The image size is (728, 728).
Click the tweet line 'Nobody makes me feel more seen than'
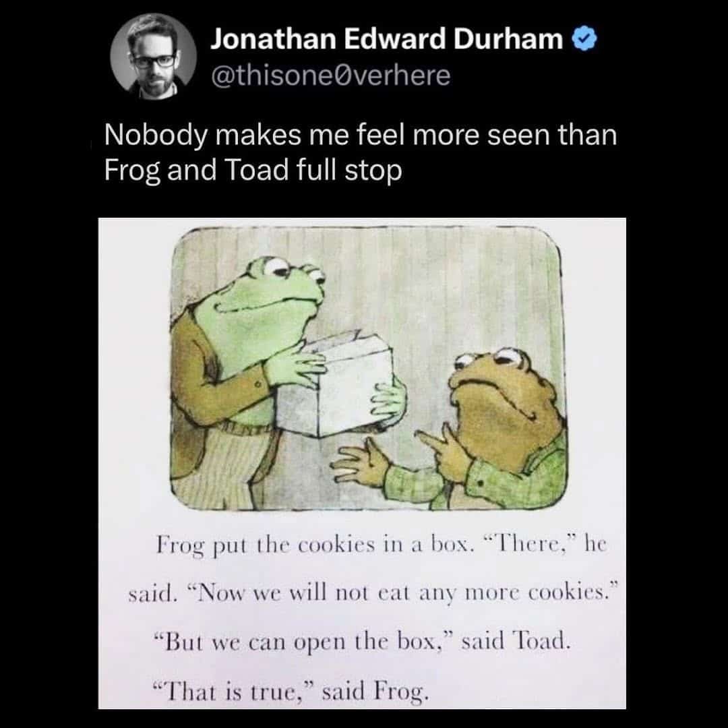pos(361,135)
